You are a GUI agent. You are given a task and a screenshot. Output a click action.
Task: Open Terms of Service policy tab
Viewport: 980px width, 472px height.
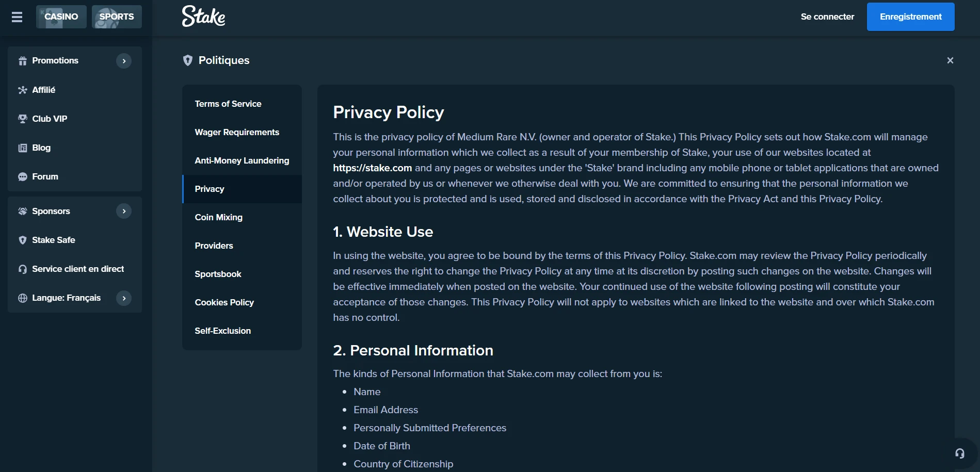coord(242,104)
